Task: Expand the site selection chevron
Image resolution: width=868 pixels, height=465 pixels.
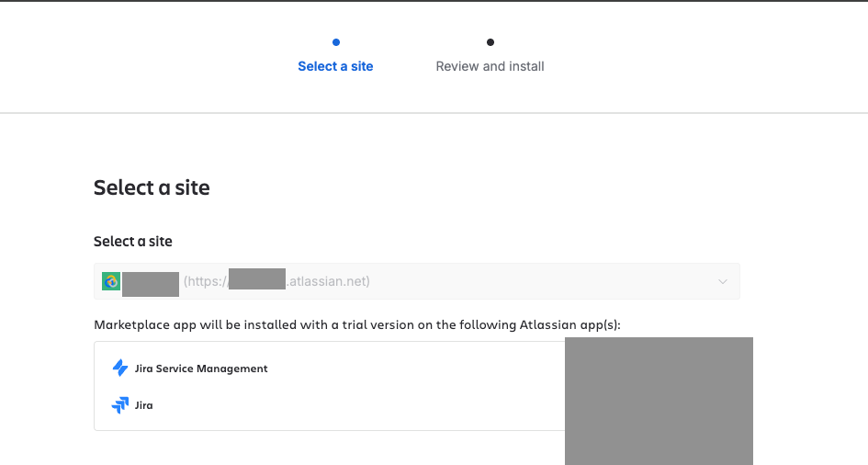Action: coord(722,281)
